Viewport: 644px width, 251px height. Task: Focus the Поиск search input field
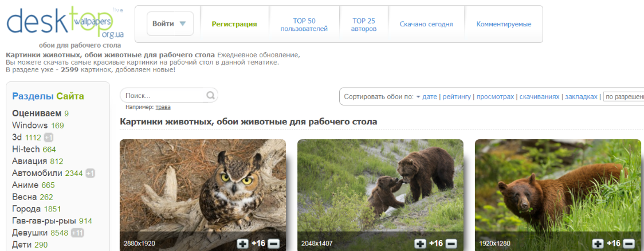click(x=163, y=96)
